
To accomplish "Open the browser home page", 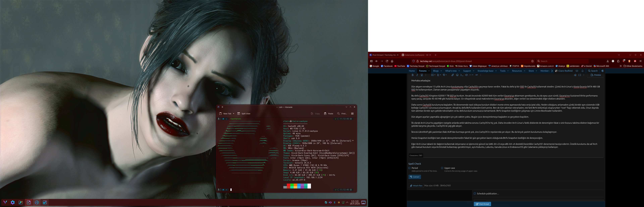I will tap(392, 61).
